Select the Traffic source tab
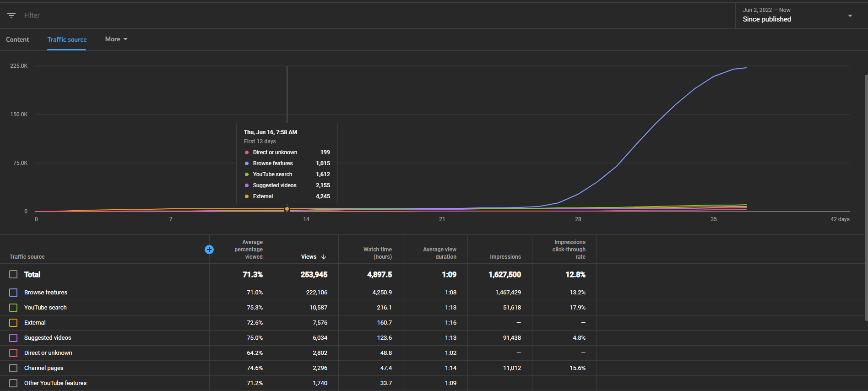Screen dimensions: 868x391 [x=67, y=40]
